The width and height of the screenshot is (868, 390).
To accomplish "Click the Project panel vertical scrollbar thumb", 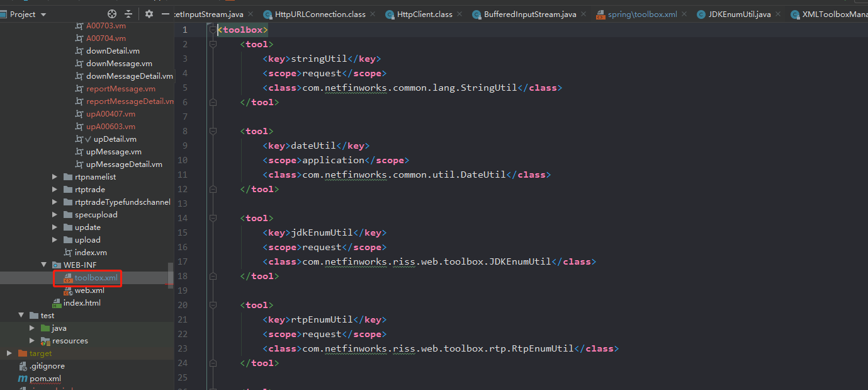I will (x=171, y=275).
